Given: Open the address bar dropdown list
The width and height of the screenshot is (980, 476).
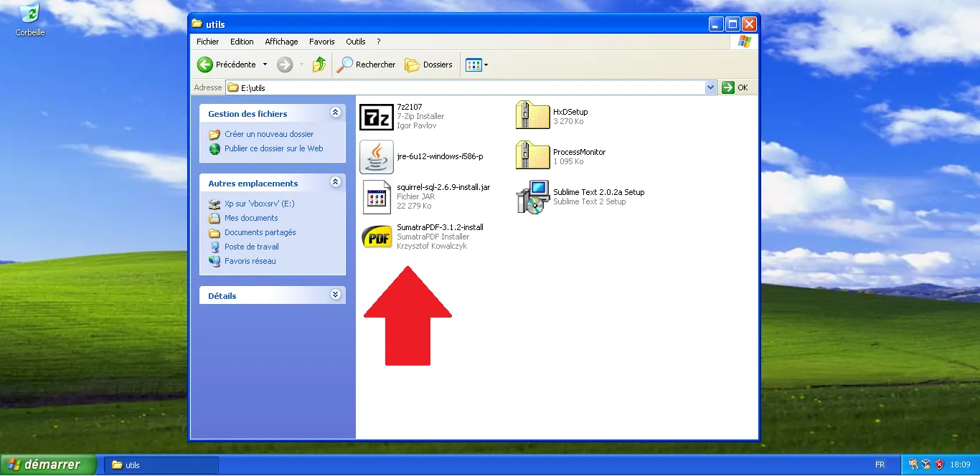Looking at the screenshot, I should pyautogui.click(x=710, y=87).
